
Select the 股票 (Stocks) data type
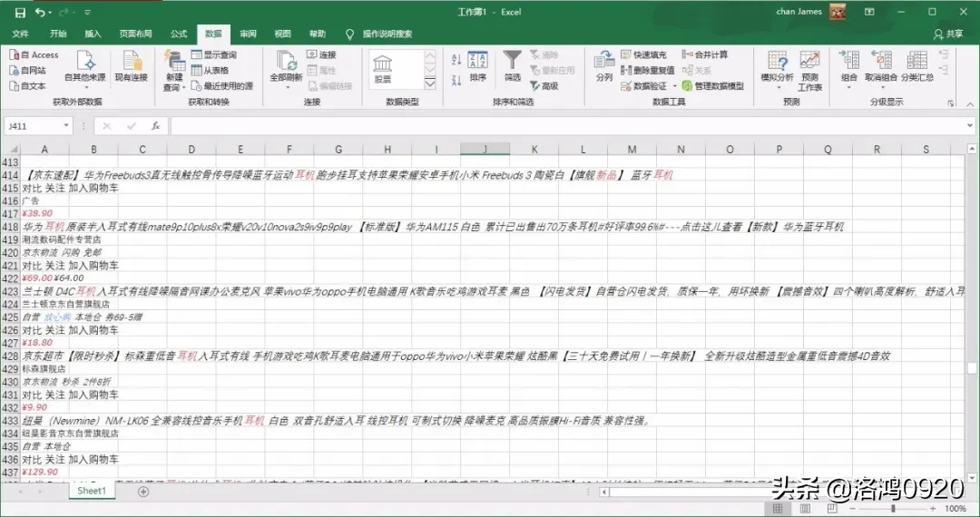383,69
